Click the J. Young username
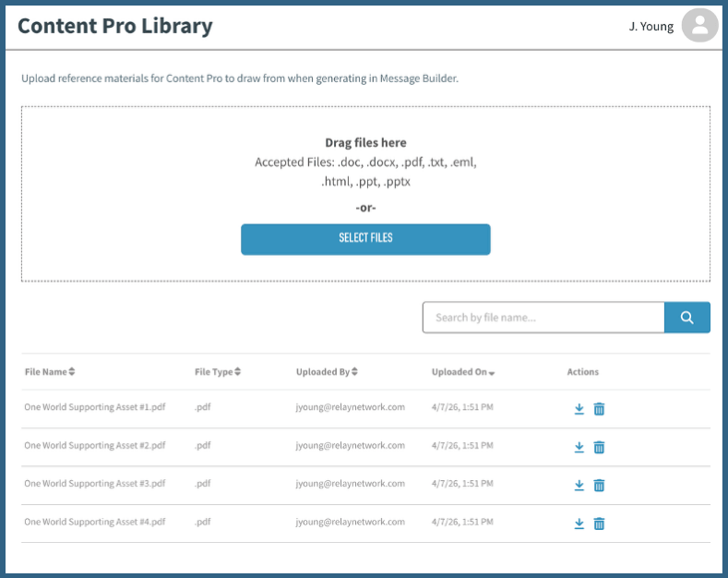This screenshot has height=578, width=728. (651, 27)
